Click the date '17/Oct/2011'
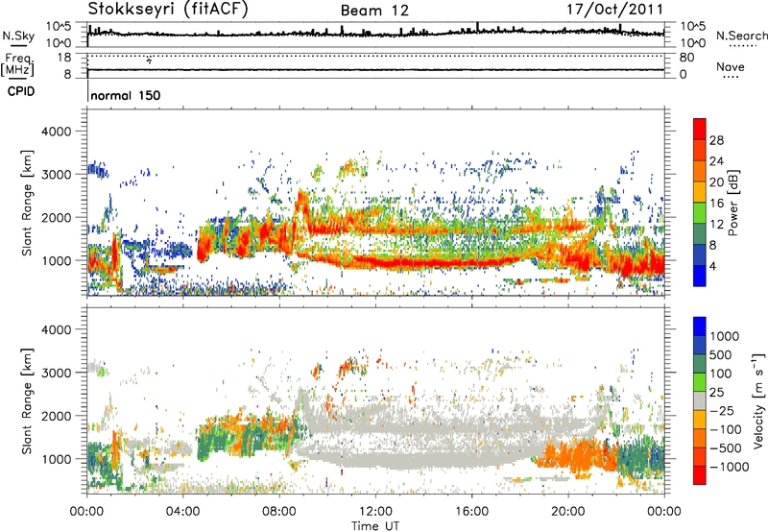This screenshot has width=768, height=532. click(x=614, y=10)
